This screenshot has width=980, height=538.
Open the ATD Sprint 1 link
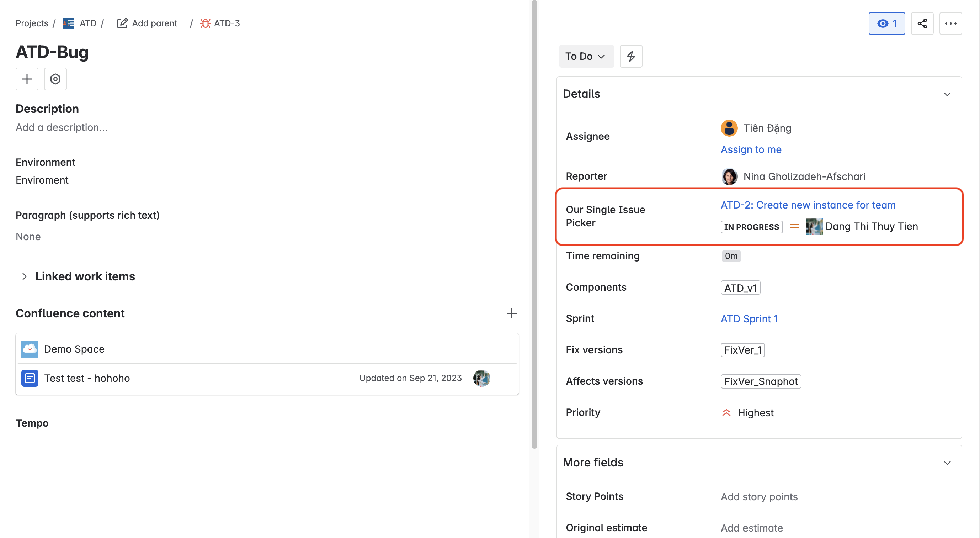pos(749,318)
